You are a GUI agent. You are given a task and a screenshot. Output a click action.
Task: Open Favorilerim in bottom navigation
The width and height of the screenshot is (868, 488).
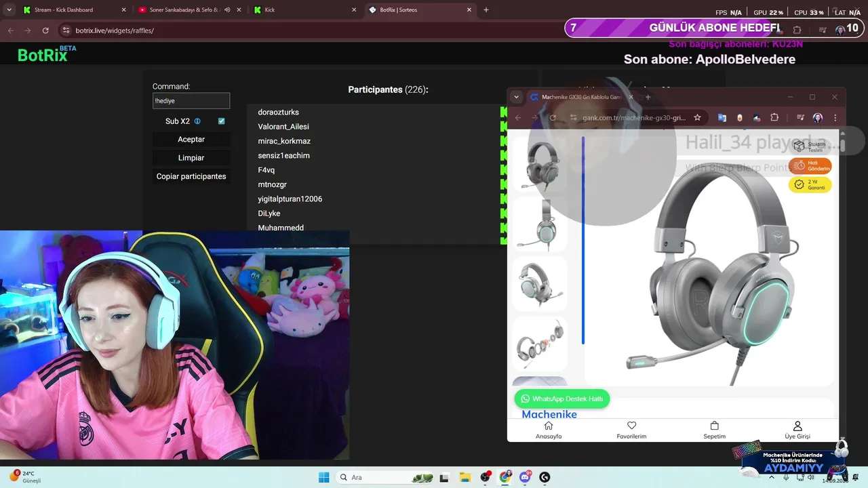click(x=631, y=430)
